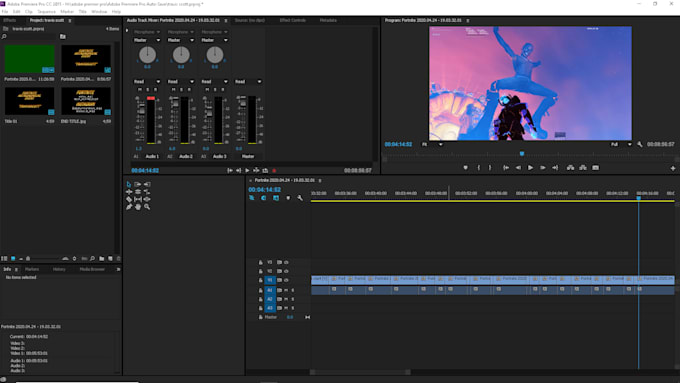Screen dimensions: 680x383
Task: Toggle lock on V3 track
Action: (260, 262)
